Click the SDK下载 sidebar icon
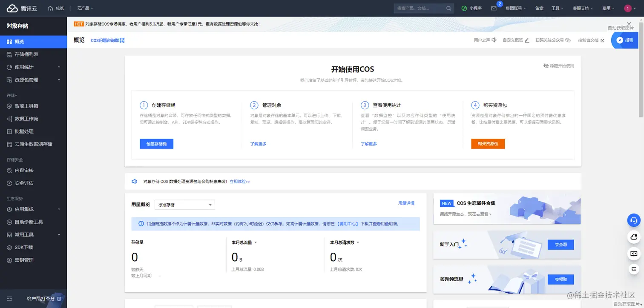The height and width of the screenshot is (308, 644). point(10,247)
